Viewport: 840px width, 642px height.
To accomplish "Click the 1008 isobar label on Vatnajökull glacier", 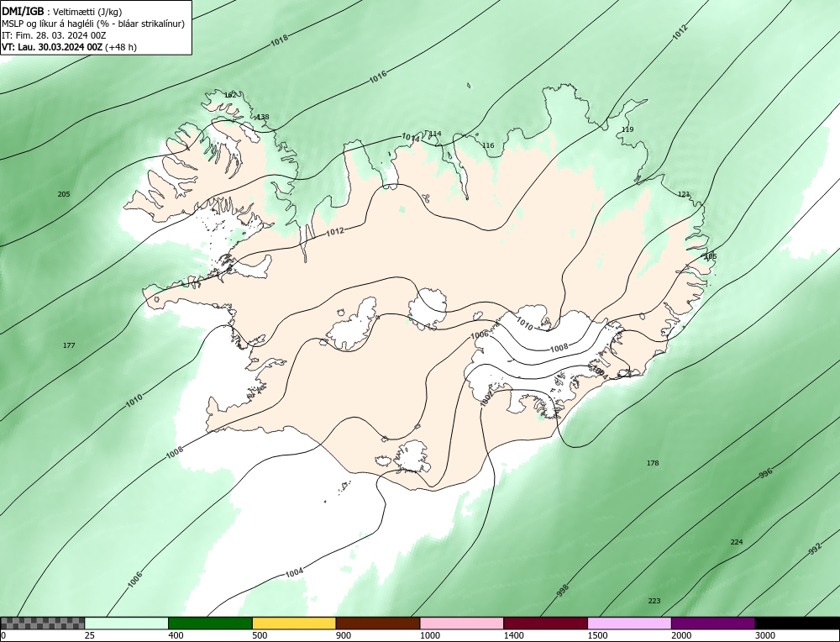I will tap(559, 347).
